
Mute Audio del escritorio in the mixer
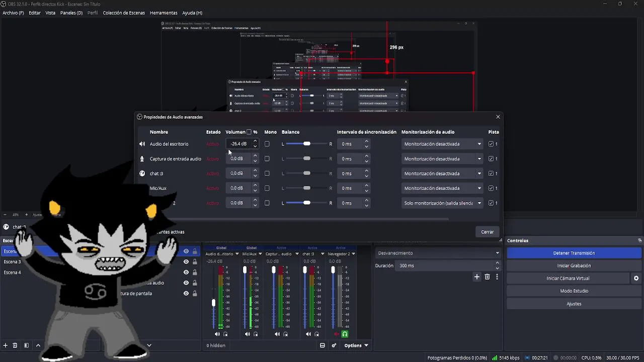coord(217,334)
